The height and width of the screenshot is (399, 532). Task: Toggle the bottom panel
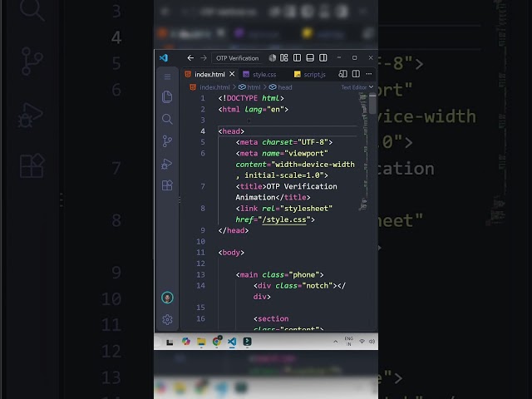tap(310, 58)
